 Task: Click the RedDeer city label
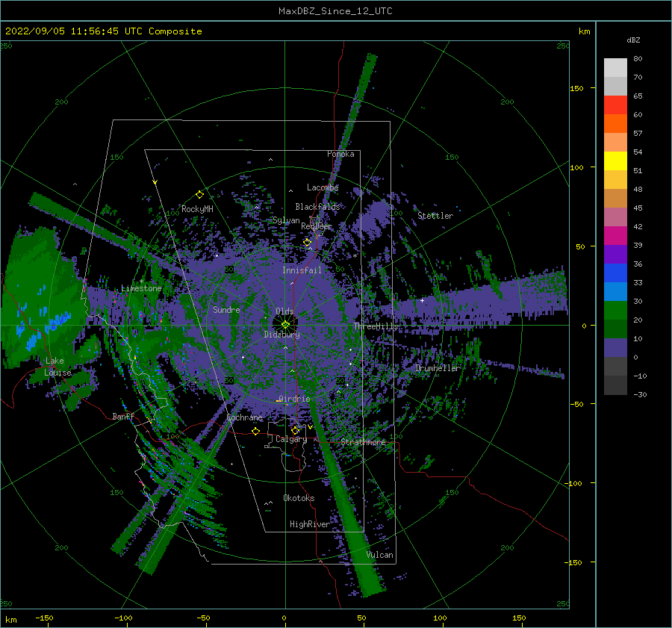tap(317, 226)
